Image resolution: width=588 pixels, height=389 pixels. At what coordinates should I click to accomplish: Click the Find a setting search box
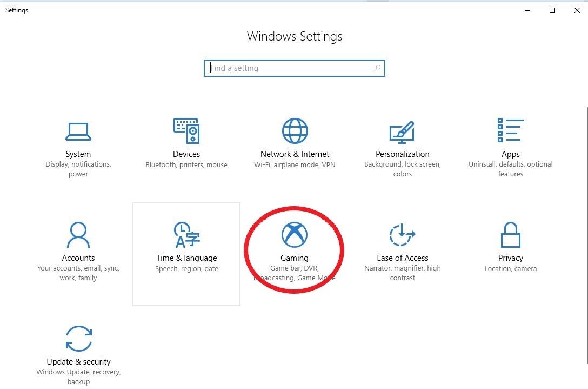point(295,68)
